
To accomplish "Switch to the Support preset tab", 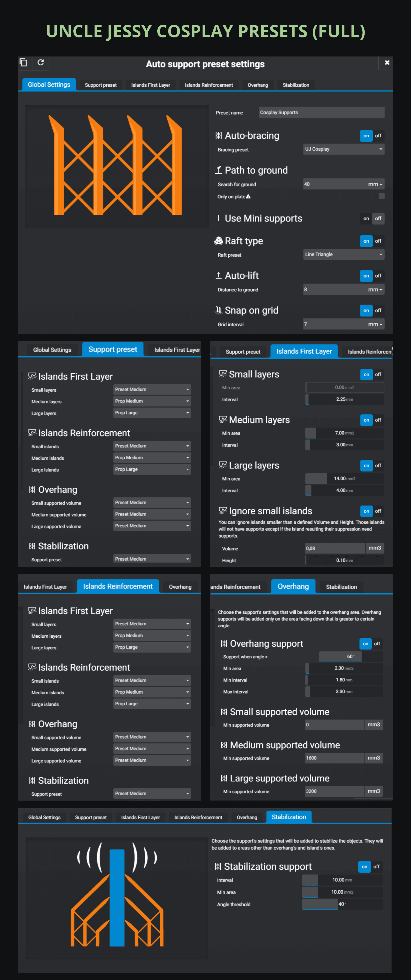I will coord(100,85).
